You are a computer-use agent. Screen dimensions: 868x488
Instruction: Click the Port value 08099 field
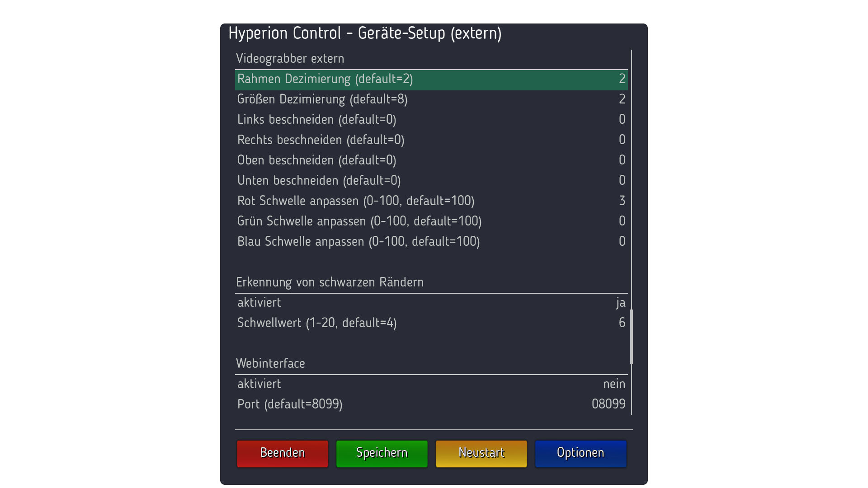click(x=608, y=404)
